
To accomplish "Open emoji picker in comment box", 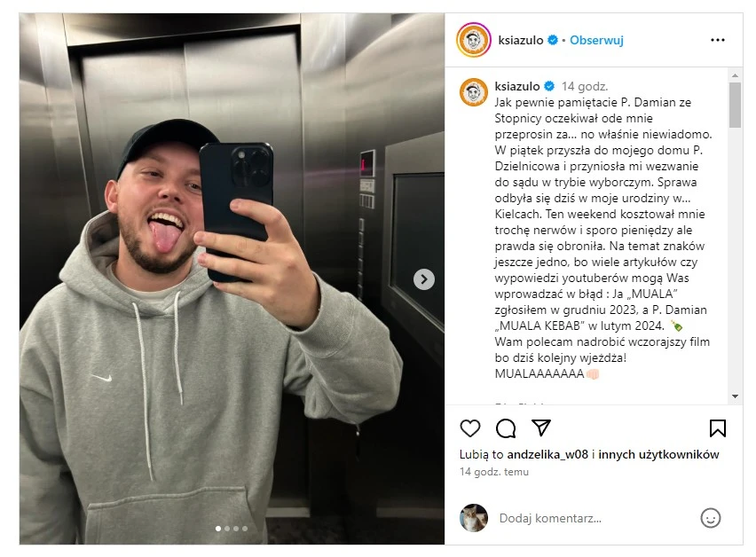I will click(710, 518).
